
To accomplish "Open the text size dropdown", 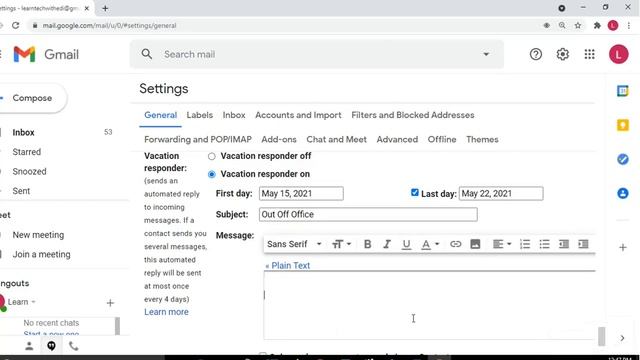I will click(341, 244).
